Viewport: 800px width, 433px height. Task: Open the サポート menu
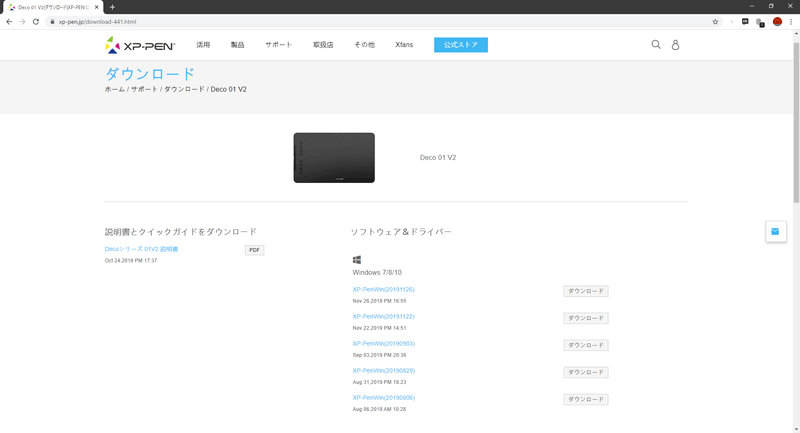[279, 45]
